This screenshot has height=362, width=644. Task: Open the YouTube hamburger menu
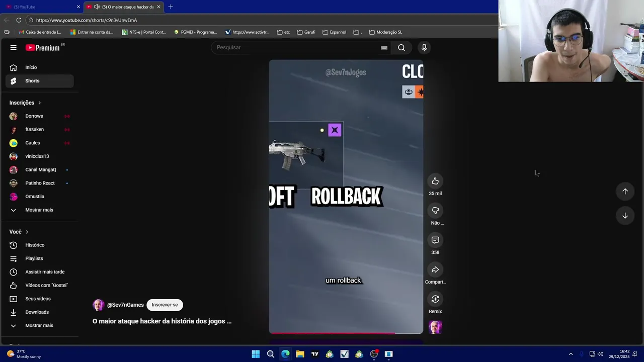coord(14,48)
